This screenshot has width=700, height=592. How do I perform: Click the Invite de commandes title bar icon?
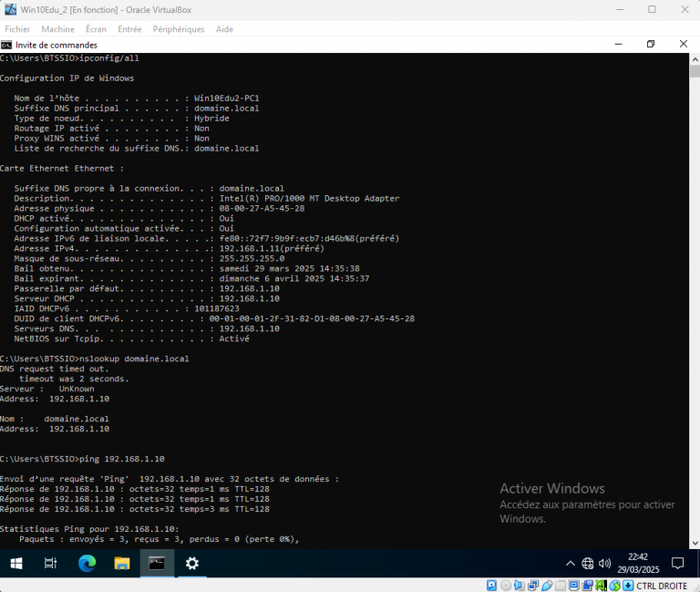[x=7, y=45]
